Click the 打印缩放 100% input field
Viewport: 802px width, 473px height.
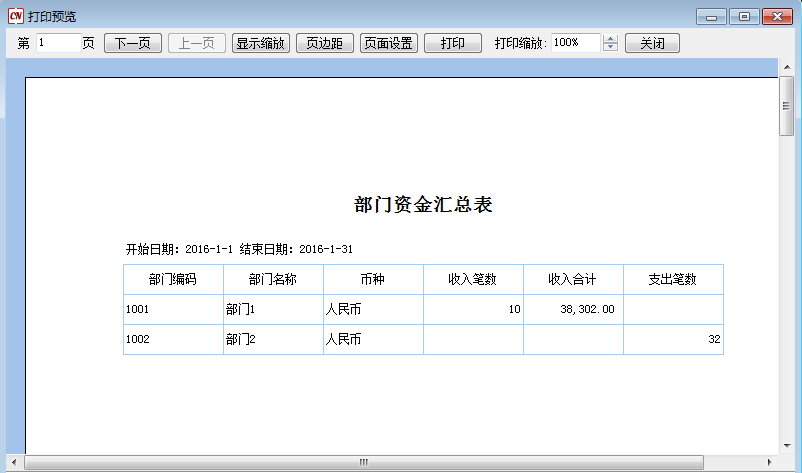pyautogui.click(x=575, y=43)
